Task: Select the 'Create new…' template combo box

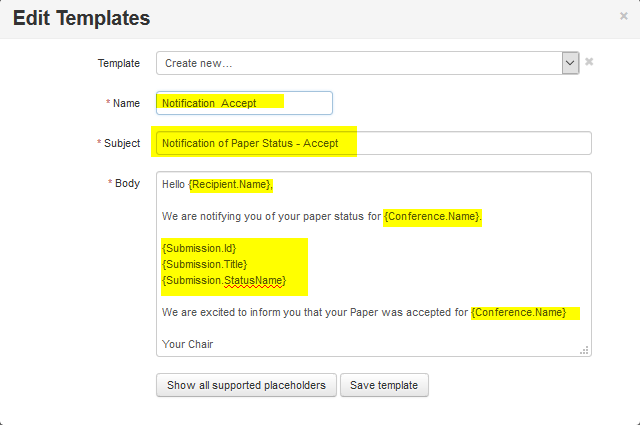Action: 360,63
